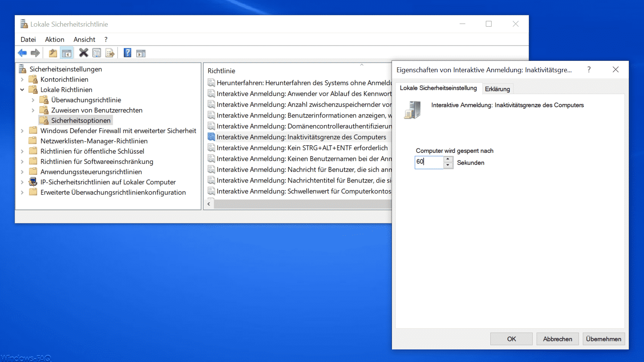Click the blue Back arrow toolbar icon
This screenshot has width=644, height=362.
22,53
